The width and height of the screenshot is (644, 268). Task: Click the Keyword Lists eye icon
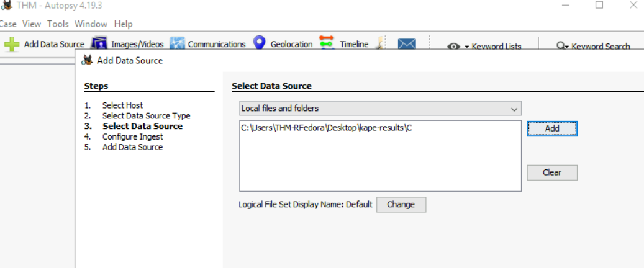[x=454, y=47]
